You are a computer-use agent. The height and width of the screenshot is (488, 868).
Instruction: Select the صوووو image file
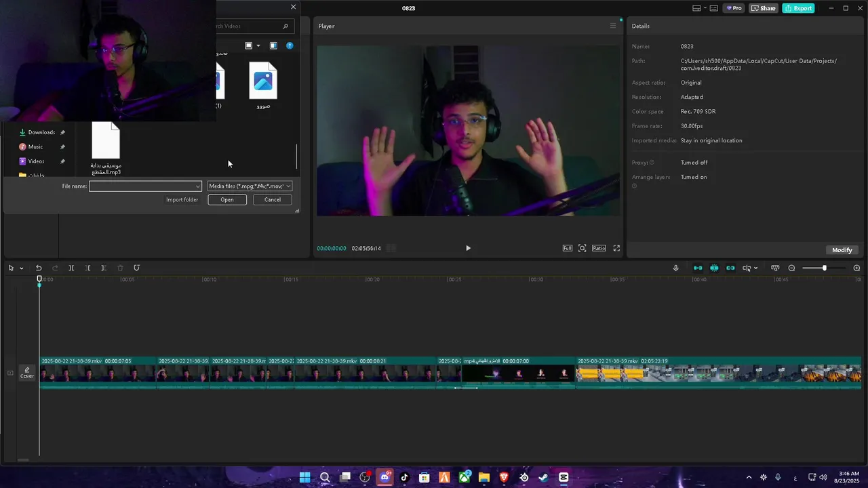coord(263,86)
